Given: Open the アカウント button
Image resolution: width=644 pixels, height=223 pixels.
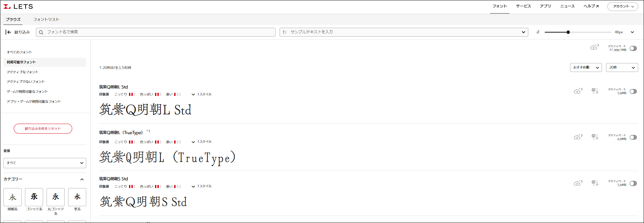Looking at the screenshot, I should tap(623, 7).
